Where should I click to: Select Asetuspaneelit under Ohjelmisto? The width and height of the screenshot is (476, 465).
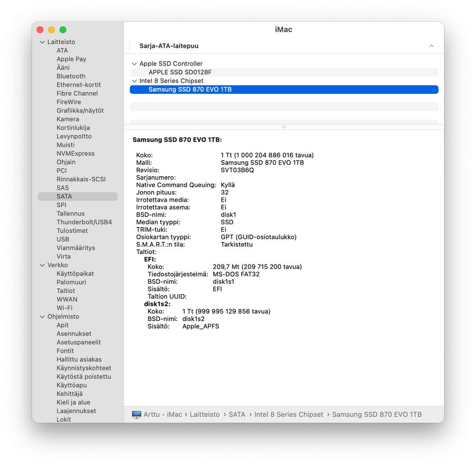coord(79,342)
